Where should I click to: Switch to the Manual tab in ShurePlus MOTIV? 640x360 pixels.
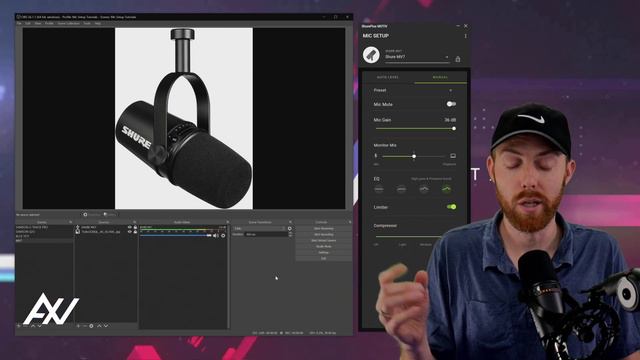pyautogui.click(x=440, y=77)
